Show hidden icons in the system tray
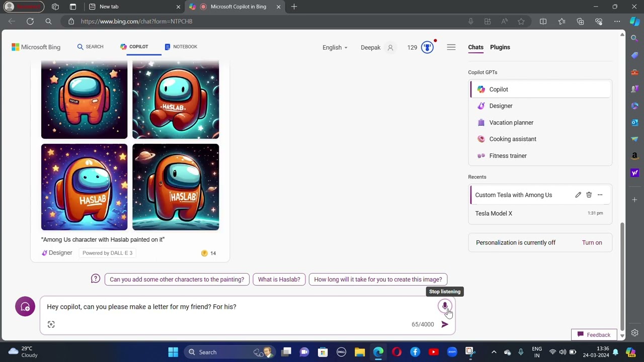The height and width of the screenshot is (362, 644). 494,352
